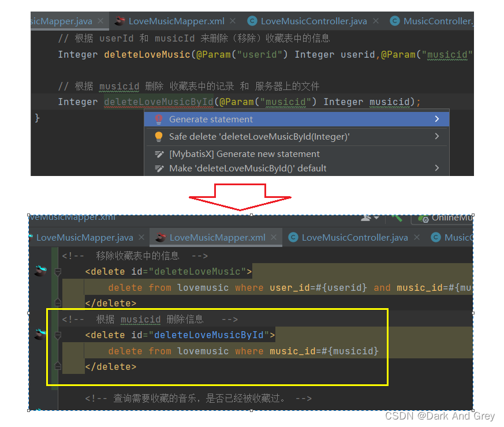Image resolution: width=504 pixels, height=427 pixels.
Task: Click the green build hammer icon
Action: [x=396, y=218]
